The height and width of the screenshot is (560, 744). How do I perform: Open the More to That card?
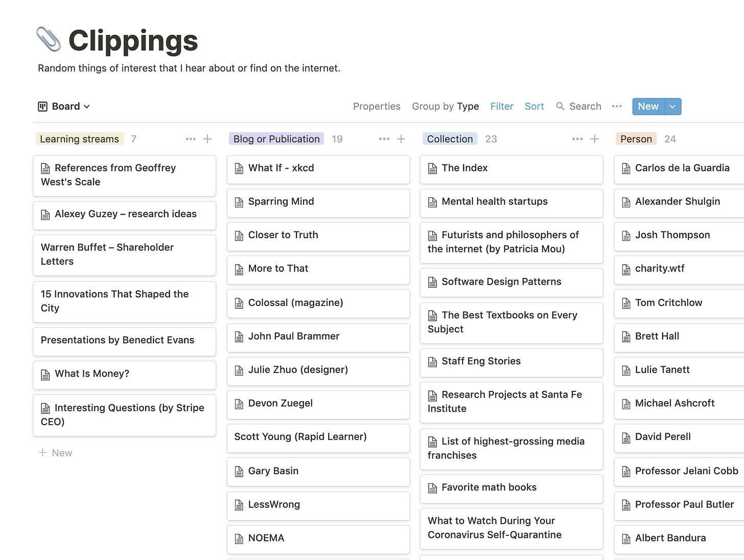pyautogui.click(x=318, y=270)
